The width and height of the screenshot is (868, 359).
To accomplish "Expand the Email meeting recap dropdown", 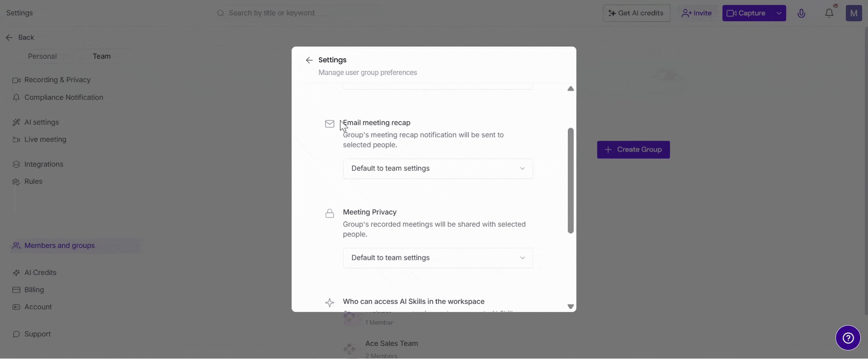I will 438,169.
